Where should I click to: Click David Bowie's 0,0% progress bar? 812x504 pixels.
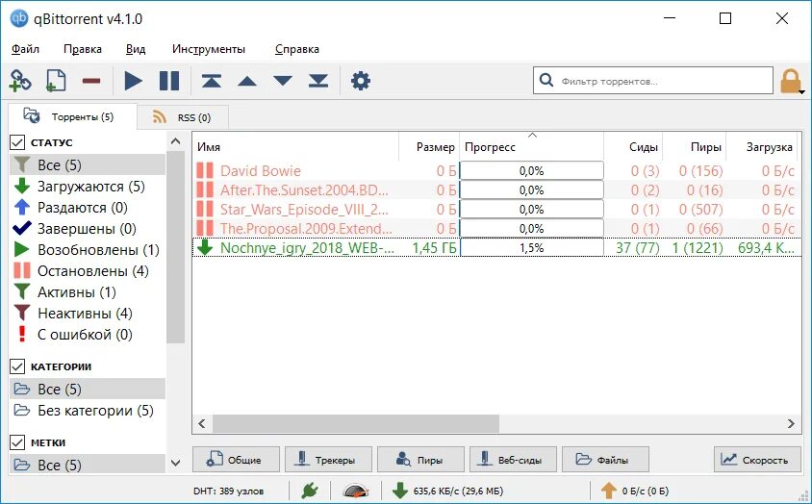point(532,171)
